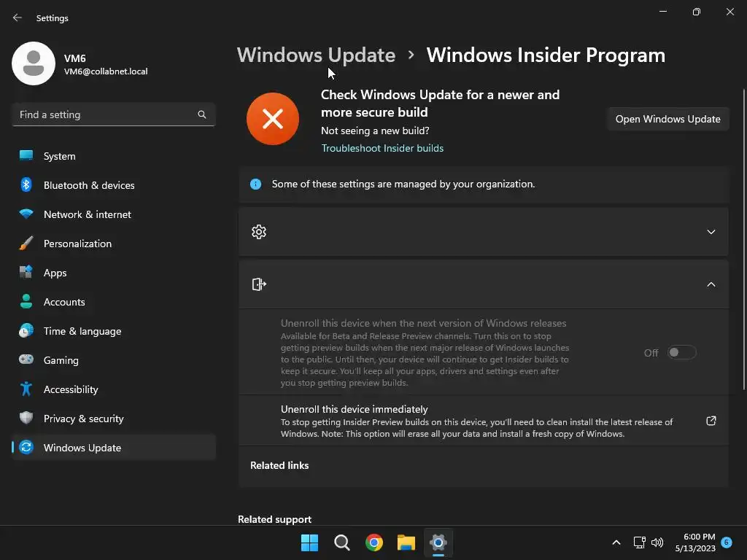Open Personalization settings
Screen dimensions: 747x560
point(113,244)
